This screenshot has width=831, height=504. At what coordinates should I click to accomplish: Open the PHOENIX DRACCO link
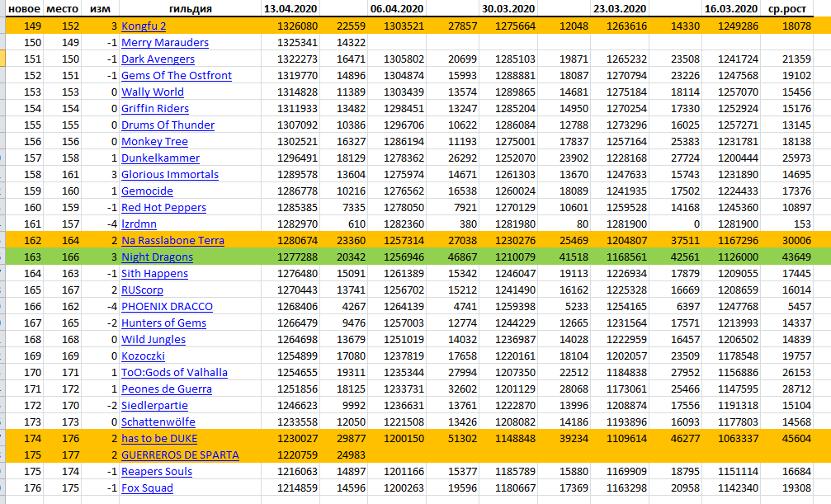(x=167, y=306)
